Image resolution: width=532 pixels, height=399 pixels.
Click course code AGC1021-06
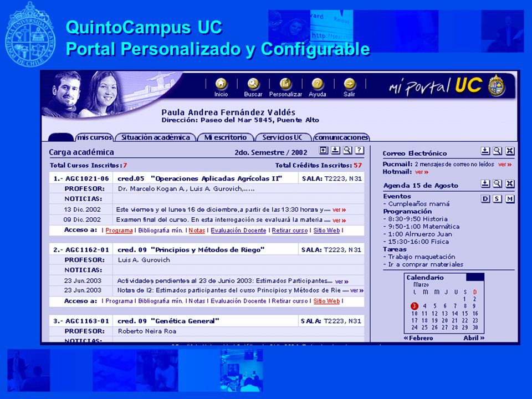click(x=87, y=178)
